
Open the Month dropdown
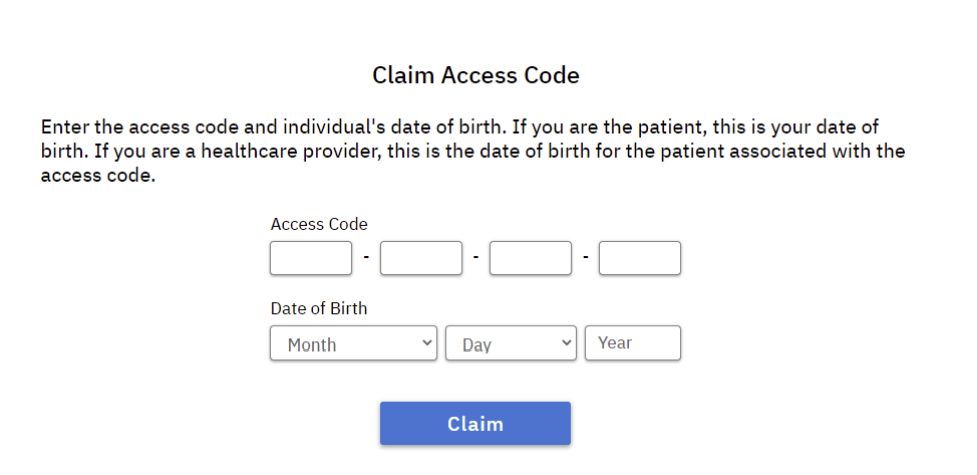click(354, 343)
